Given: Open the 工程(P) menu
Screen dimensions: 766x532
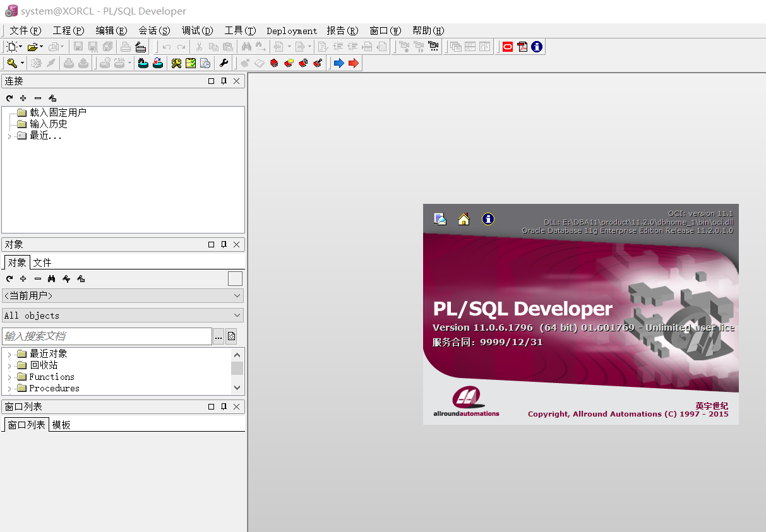Looking at the screenshot, I should (68, 31).
